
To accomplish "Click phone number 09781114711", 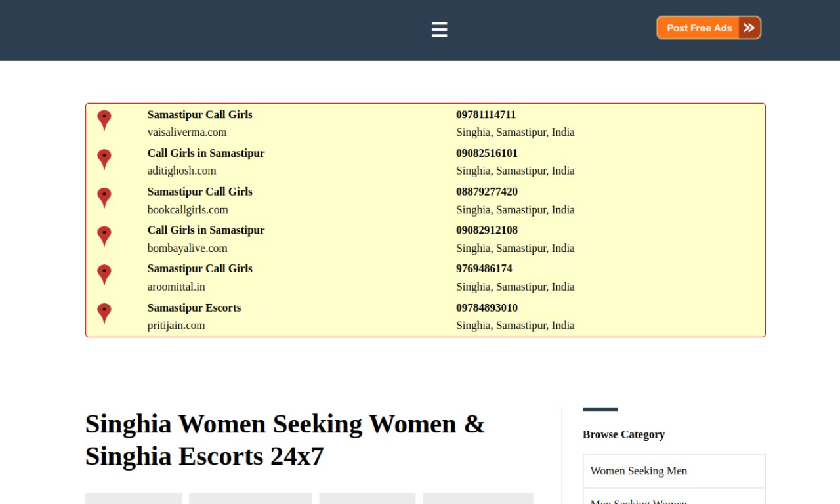I will (x=486, y=115).
